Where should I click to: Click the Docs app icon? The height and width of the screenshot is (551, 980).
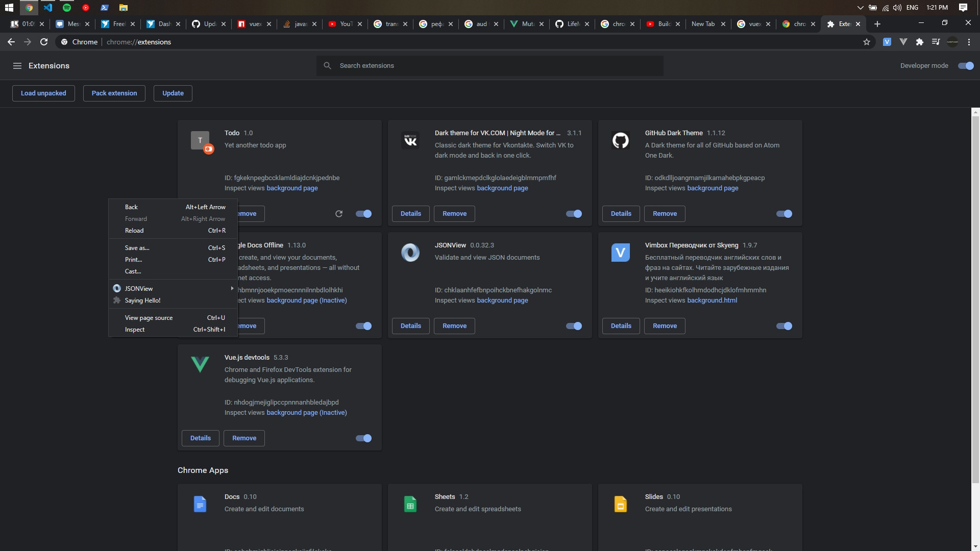point(200,504)
